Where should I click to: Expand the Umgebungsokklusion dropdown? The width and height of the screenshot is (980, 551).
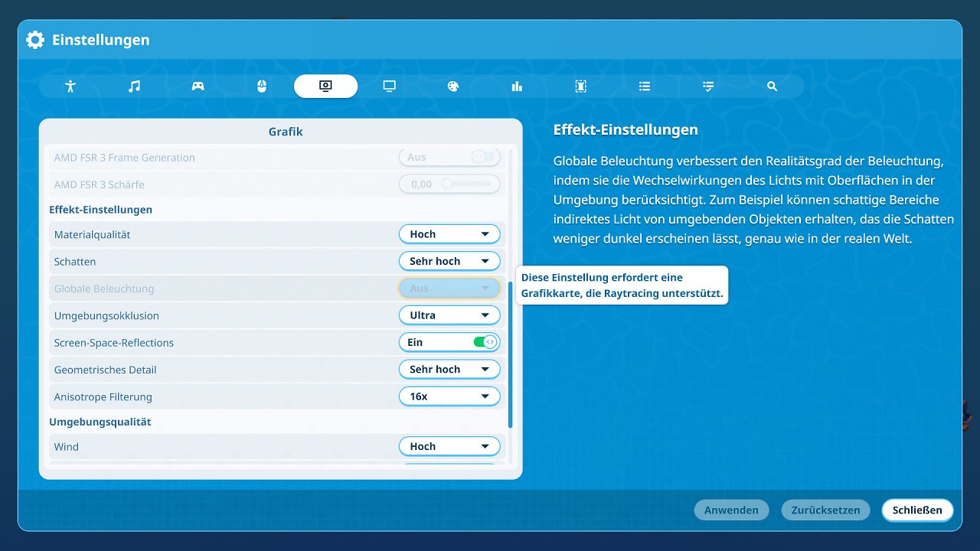point(449,315)
